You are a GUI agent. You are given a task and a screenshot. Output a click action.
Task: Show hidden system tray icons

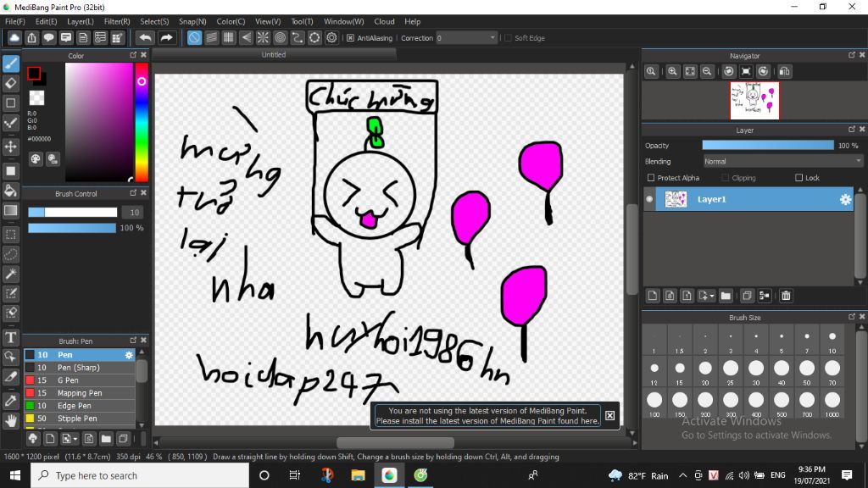pyautogui.click(x=682, y=475)
